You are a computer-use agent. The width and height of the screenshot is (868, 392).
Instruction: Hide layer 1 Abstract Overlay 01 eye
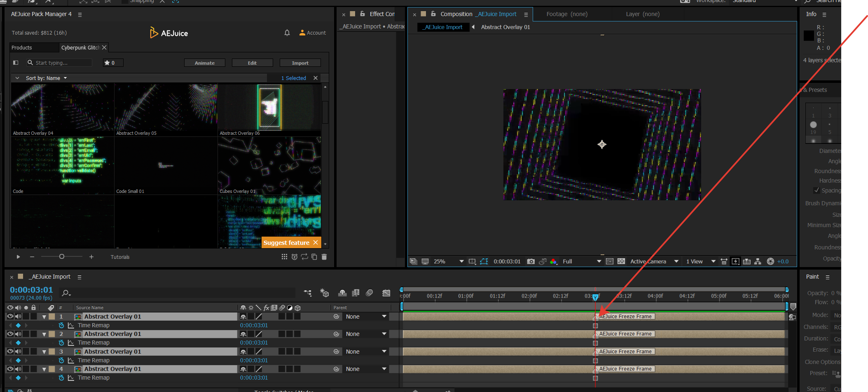coord(10,317)
